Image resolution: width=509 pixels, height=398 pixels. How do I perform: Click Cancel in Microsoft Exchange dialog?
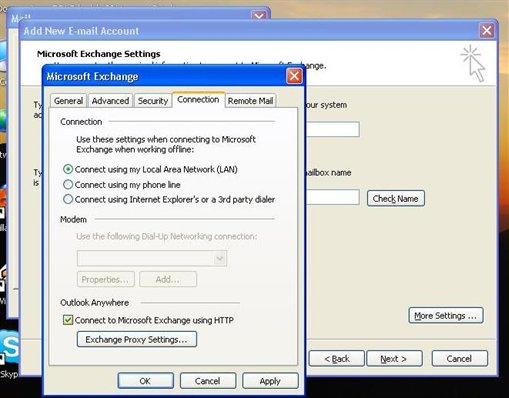208,381
